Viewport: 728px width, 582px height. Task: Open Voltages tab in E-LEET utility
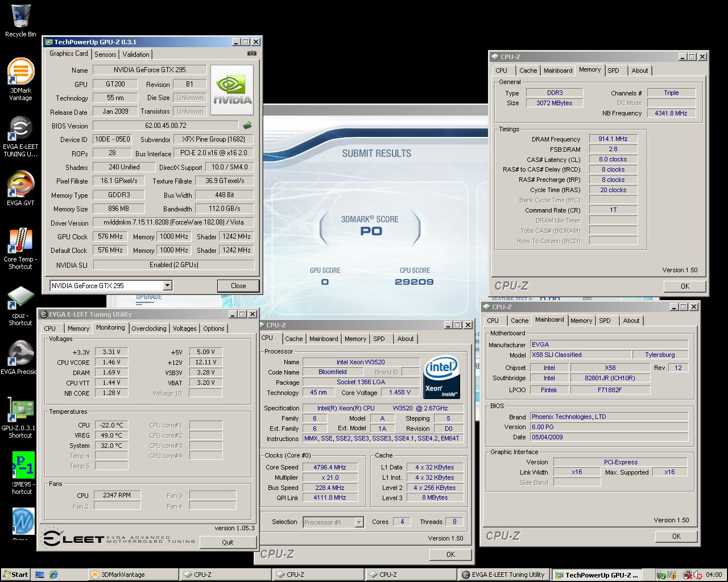(185, 329)
